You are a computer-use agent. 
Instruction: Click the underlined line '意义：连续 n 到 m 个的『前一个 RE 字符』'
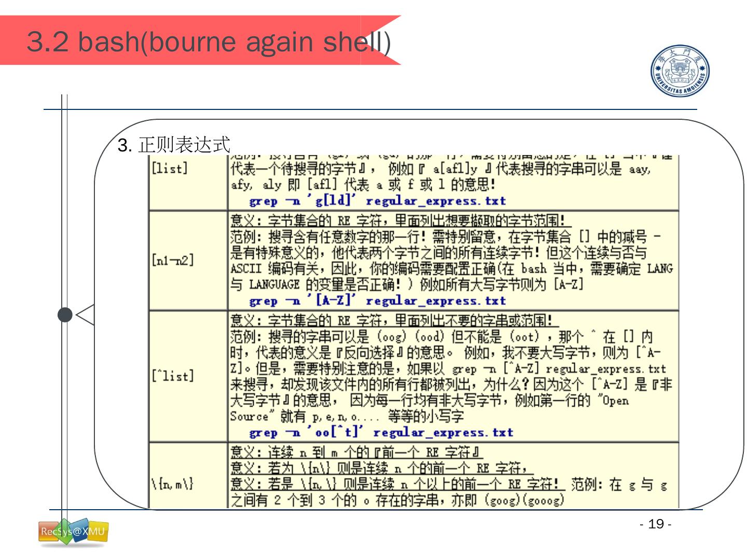point(356,452)
